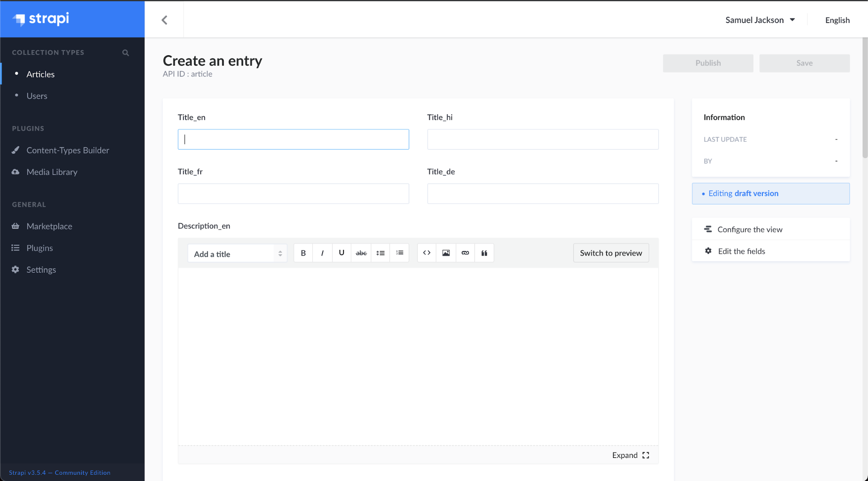Open Strapi Community Edition link
This screenshot has height=481, width=868.
(x=59, y=473)
